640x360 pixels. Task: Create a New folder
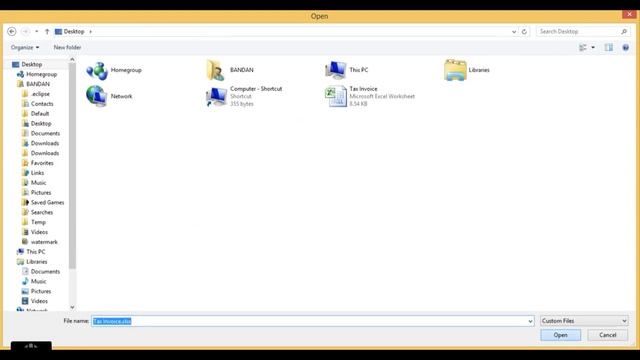coord(67,47)
